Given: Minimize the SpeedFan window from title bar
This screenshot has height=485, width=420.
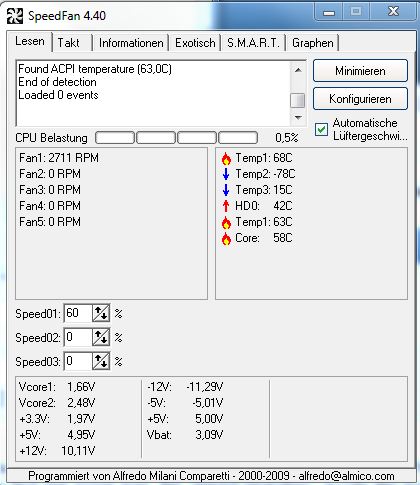Looking at the screenshot, I should 329,12.
